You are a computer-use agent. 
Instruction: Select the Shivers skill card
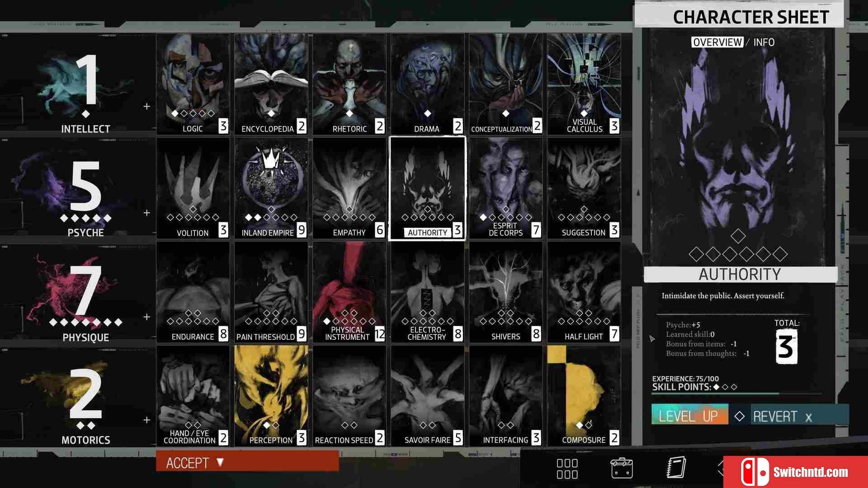(x=506, y=292)
